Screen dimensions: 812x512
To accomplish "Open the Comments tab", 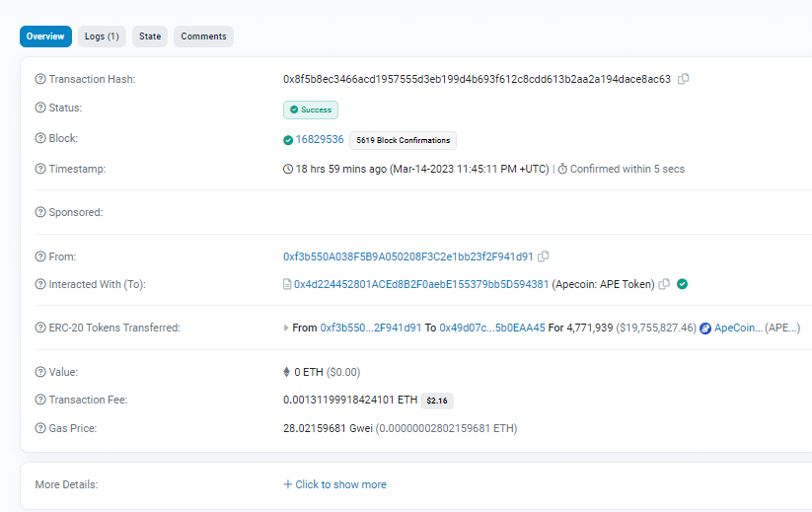I will click(203, 37).
